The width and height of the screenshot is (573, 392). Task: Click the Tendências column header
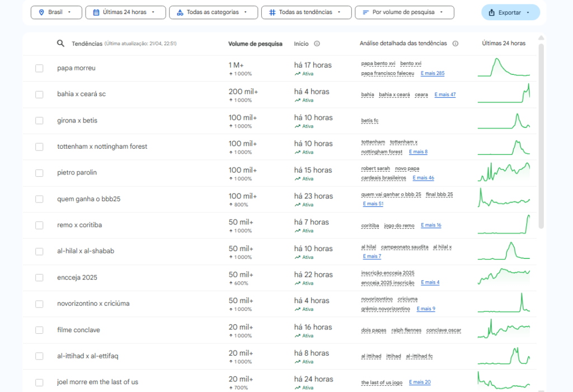click(x=87, y=44)
